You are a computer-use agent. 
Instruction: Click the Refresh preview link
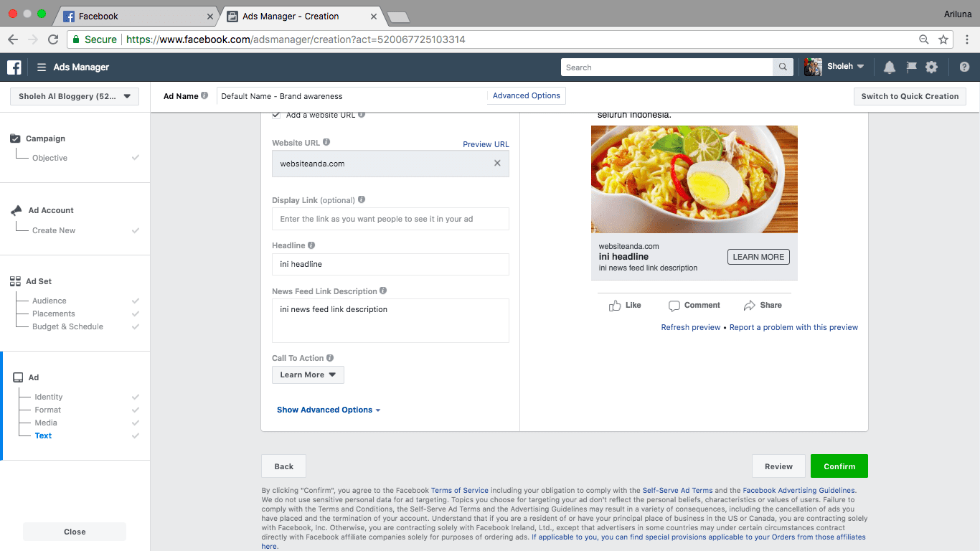pos(690,327)
